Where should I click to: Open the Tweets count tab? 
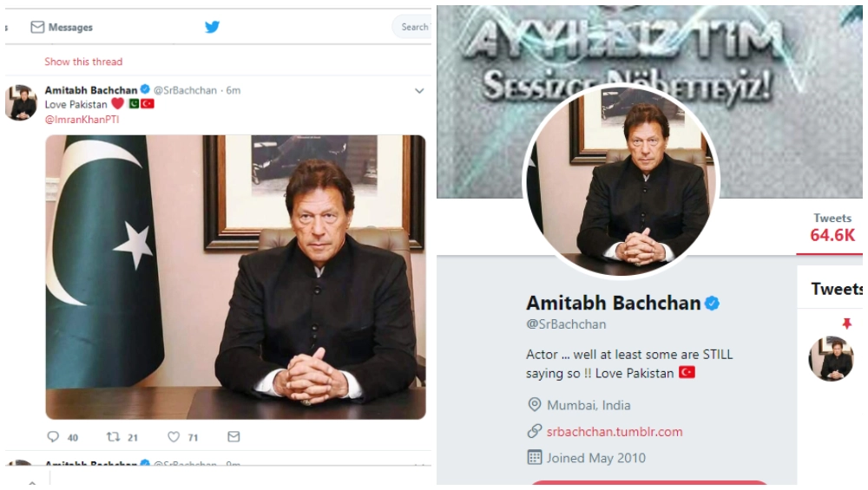832,228
